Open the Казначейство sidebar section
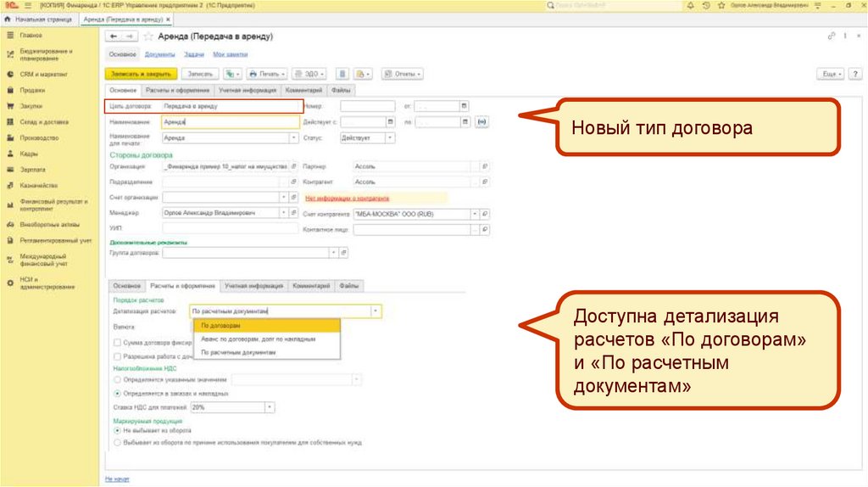This screenshot has height=487, width=868. tap(38, 185)
